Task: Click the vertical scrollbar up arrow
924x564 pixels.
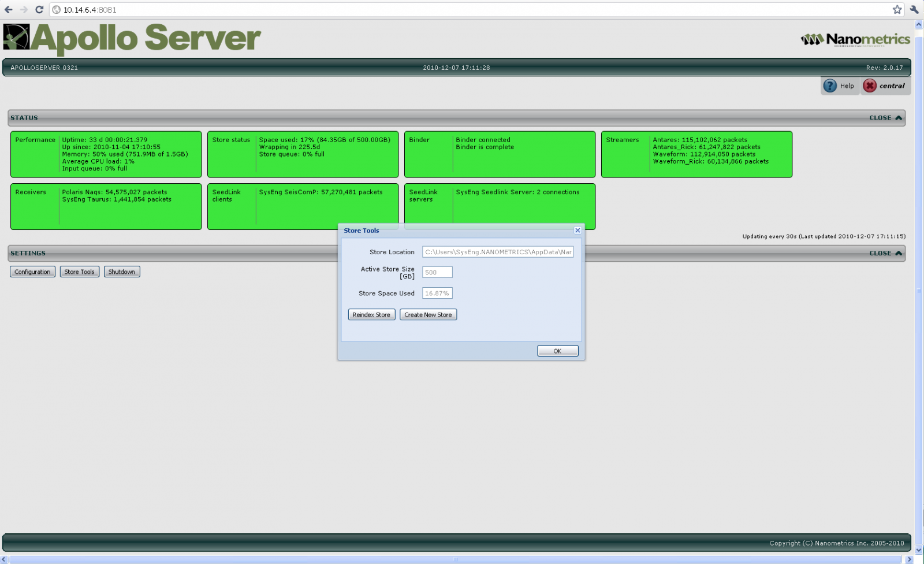Action: coord(919,25)
